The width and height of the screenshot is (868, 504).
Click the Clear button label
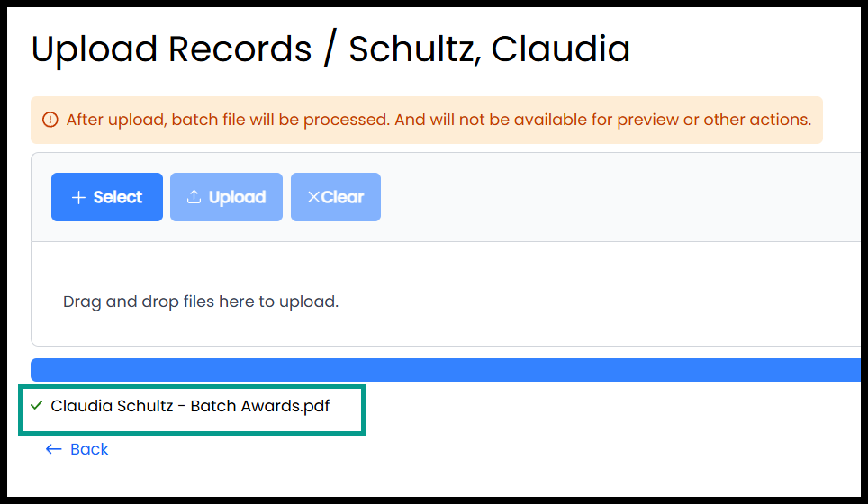point(343,197)
